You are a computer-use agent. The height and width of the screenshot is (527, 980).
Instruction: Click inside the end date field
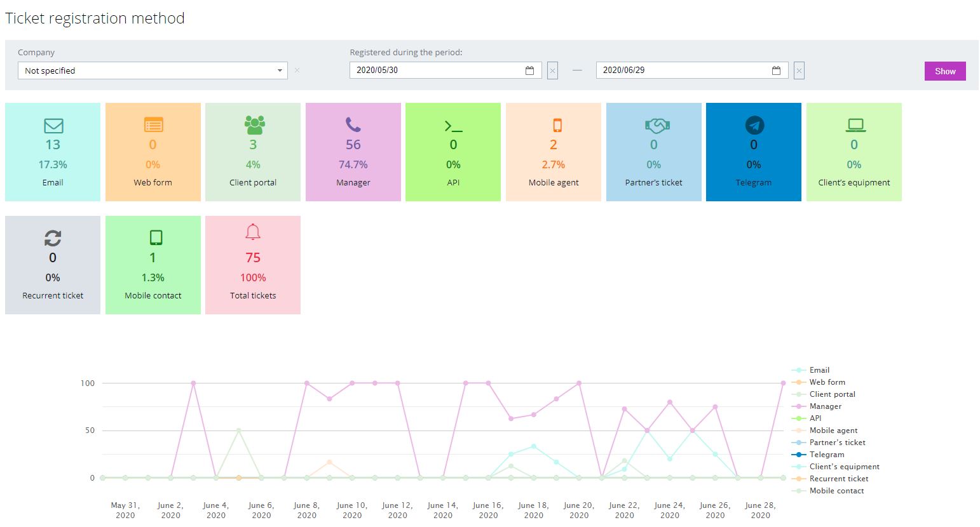[680, 70]
